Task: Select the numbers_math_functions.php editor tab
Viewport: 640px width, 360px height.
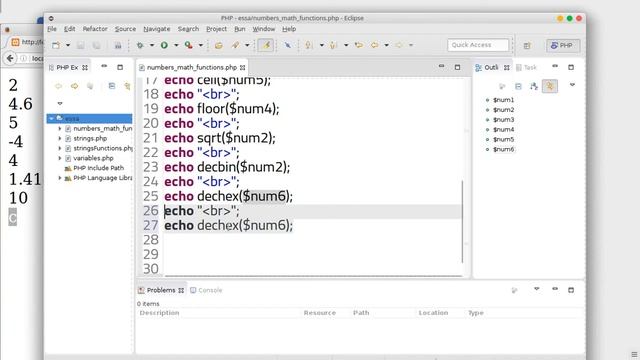Action: pyautogui.click(x=192, y=67)
